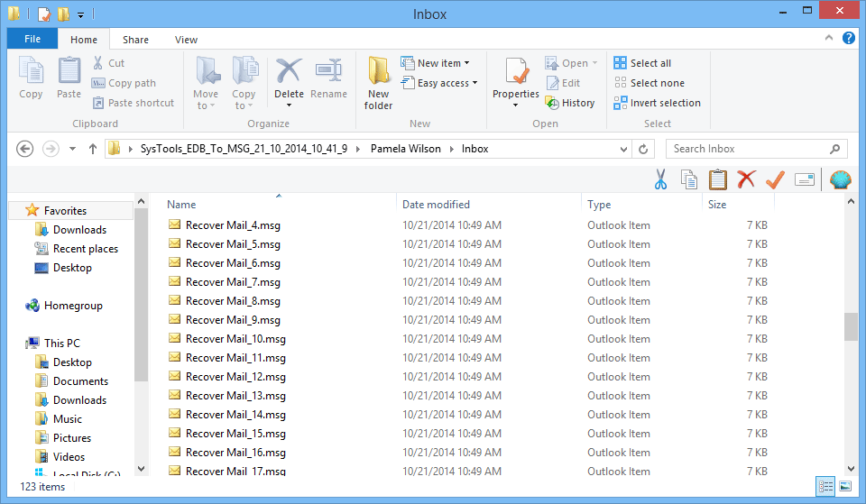
Task: Open the Properties dropdown arrow
Action: point(515,105)
